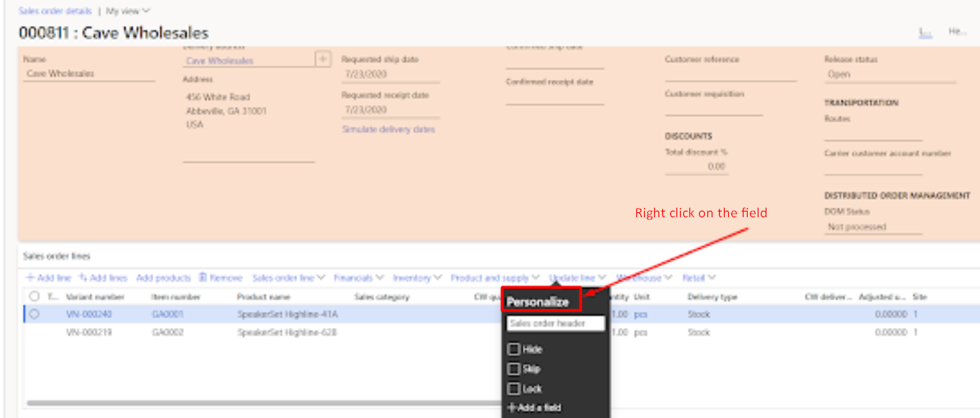Click the Confirmed receipt date field
980x418 pixels.
pos(554,98)
